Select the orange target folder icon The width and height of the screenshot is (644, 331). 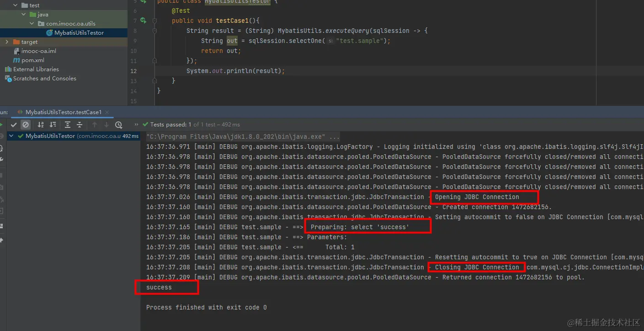click(x=16, y=42)
